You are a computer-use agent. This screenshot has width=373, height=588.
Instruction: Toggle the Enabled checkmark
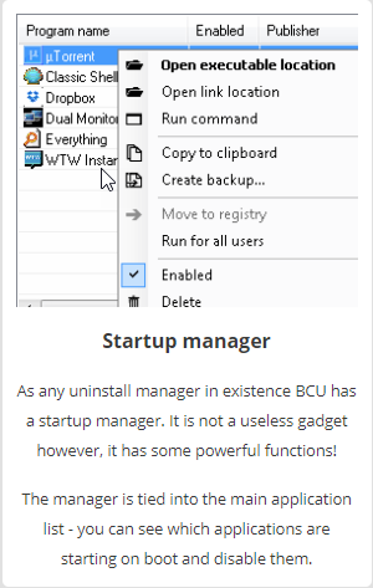pos(133,275)
